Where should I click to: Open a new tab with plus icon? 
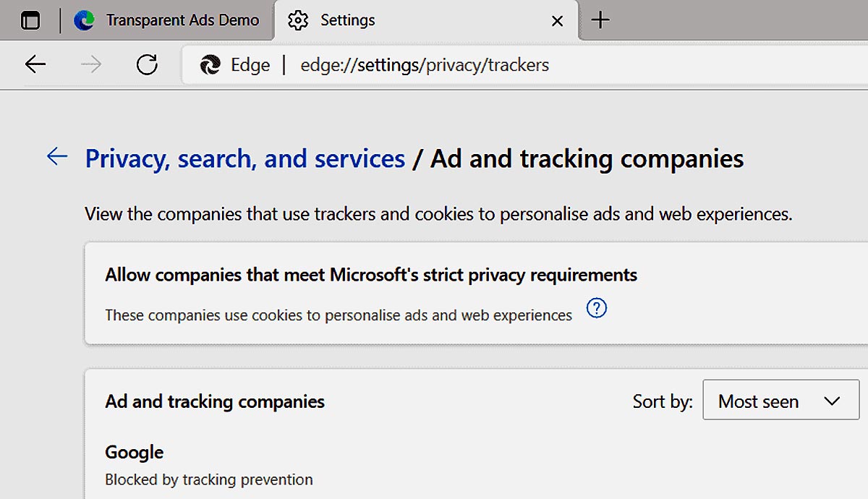[x=600, y=20]
